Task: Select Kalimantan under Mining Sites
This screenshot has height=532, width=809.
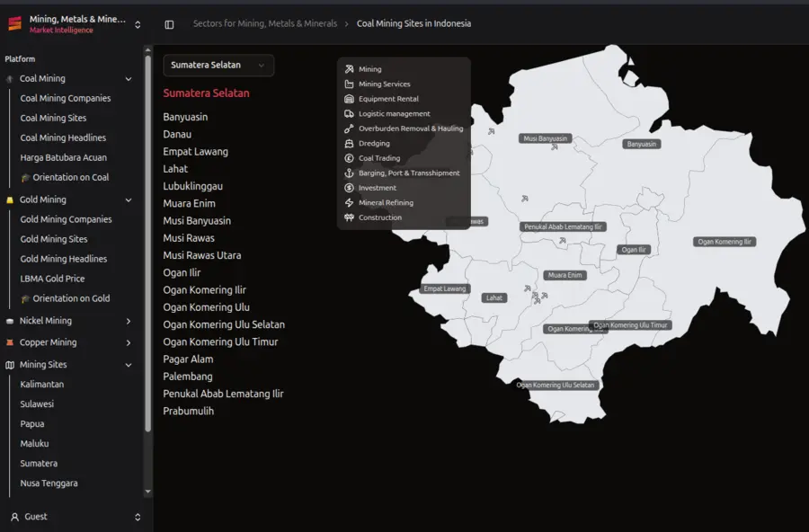Action: click(x=41, y=385)
